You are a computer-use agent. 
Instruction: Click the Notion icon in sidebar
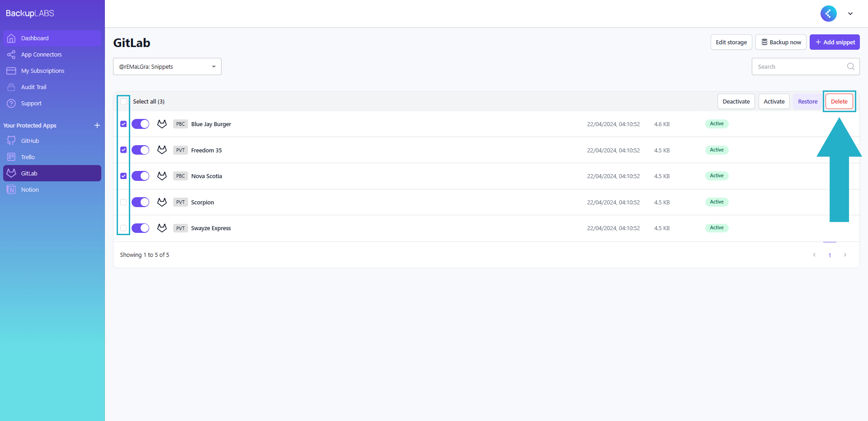[x=11, y=189]
